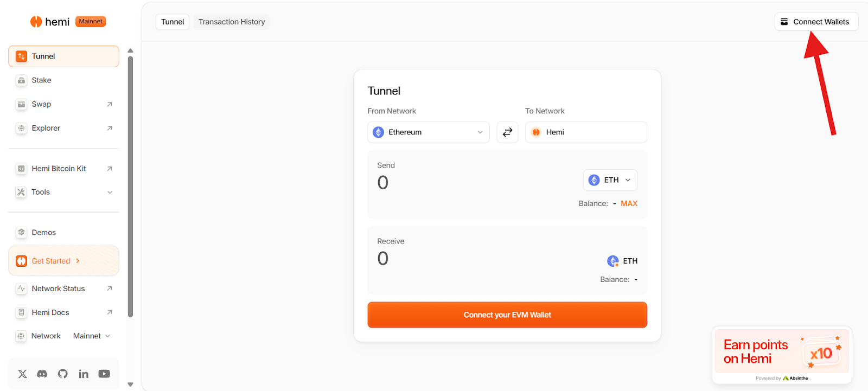Click the Ethereum logo in From Network

tap(379, 132)
